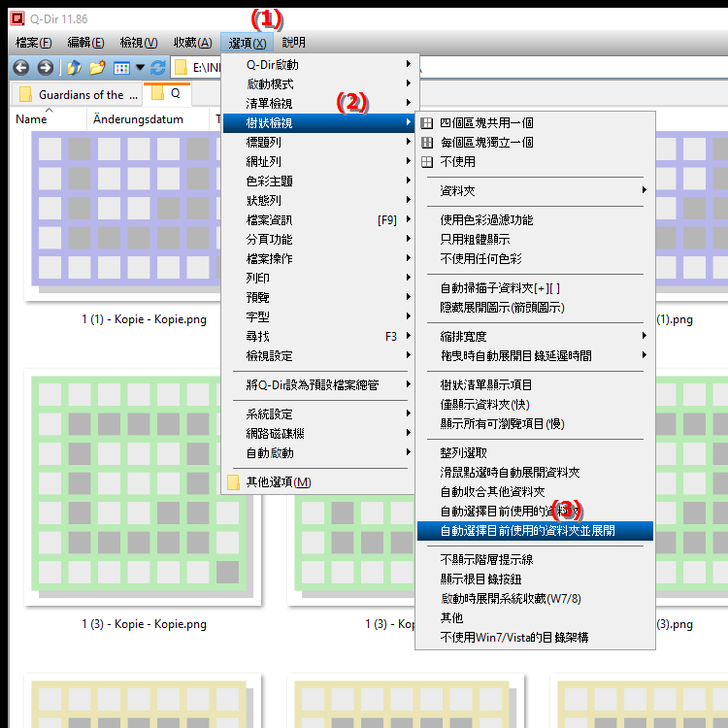Click the Back navigation arrow icon

[x=21, y=68]
